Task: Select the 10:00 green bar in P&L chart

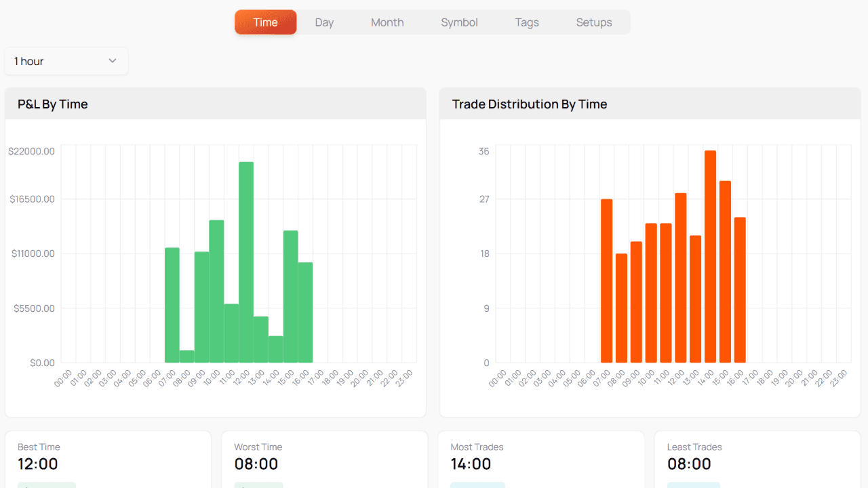Action: 216,291
